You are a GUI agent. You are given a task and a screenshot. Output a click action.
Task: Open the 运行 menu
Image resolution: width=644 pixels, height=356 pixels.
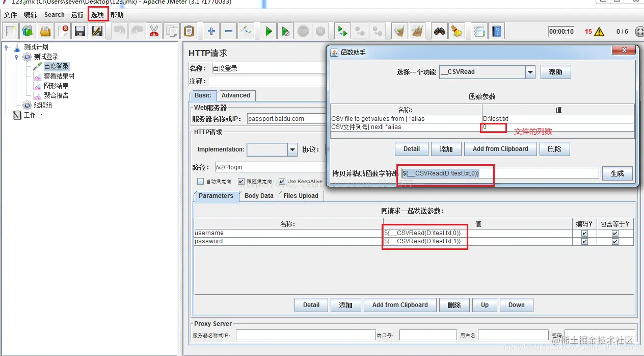click(x=77, y=15)
